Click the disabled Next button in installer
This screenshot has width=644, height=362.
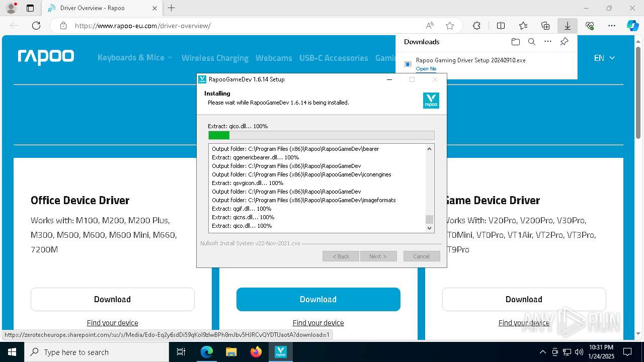pos(378,256)
